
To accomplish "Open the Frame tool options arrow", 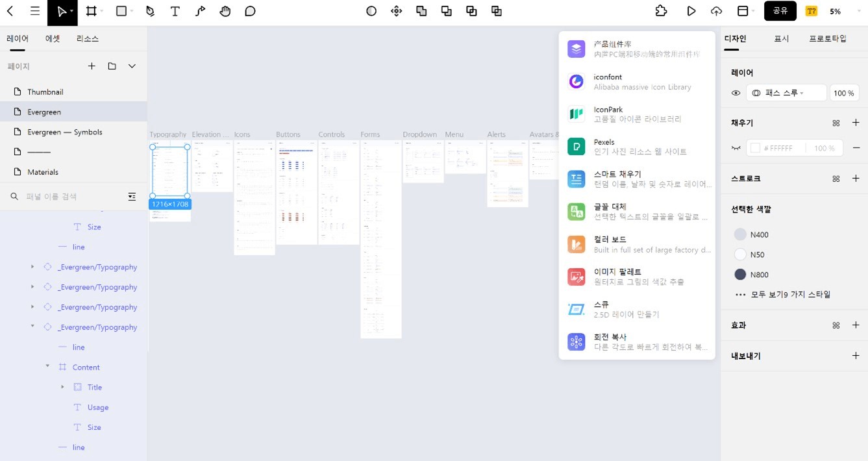I will [x=102, y=12].
